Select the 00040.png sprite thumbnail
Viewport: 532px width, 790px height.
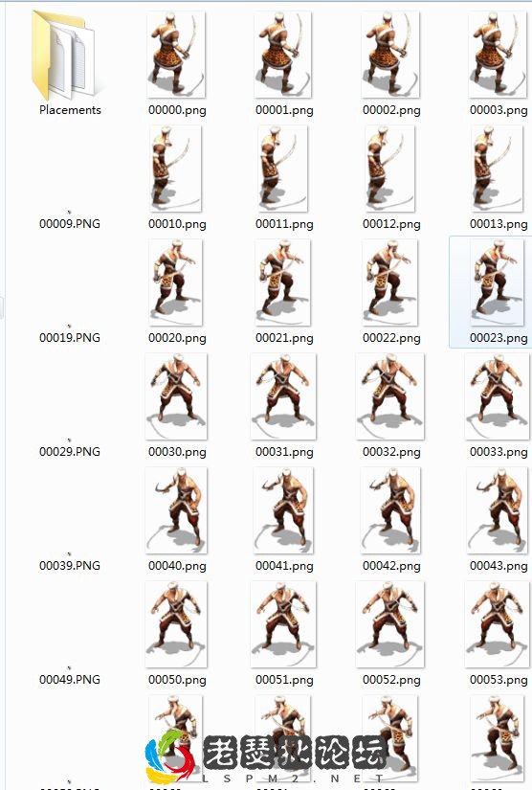[176, 510]
